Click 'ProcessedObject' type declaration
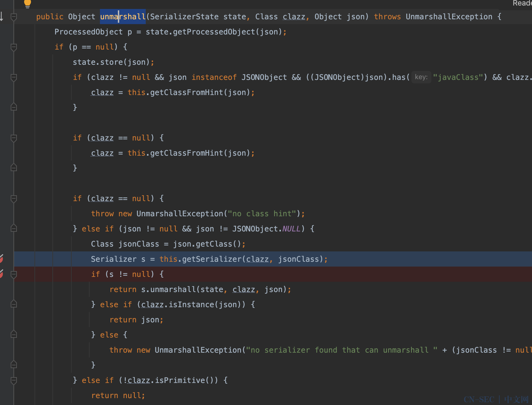Image resolution: width=532 pixels, height=405 pixels. click(x=89, y=32)
